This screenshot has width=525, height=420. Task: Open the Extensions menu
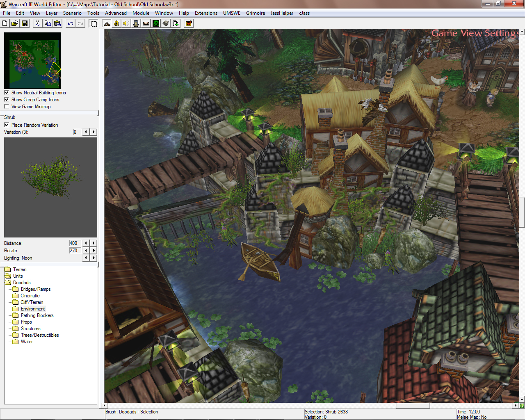click(x=206, y=13)
